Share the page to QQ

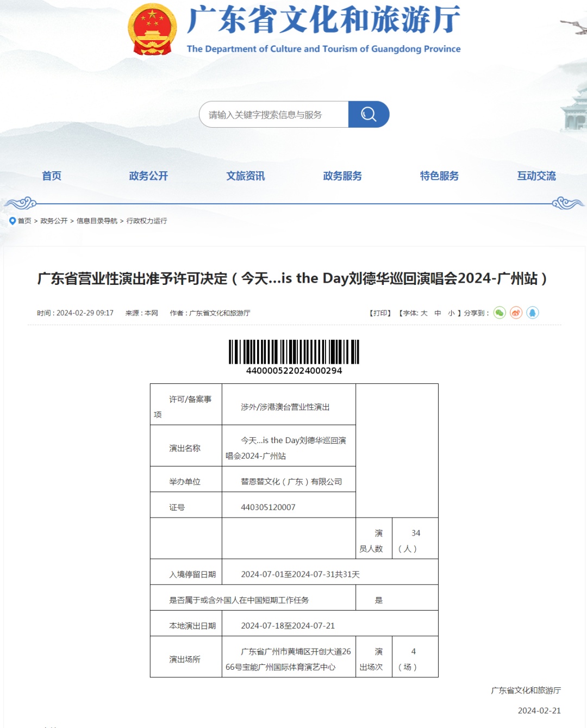533,313
